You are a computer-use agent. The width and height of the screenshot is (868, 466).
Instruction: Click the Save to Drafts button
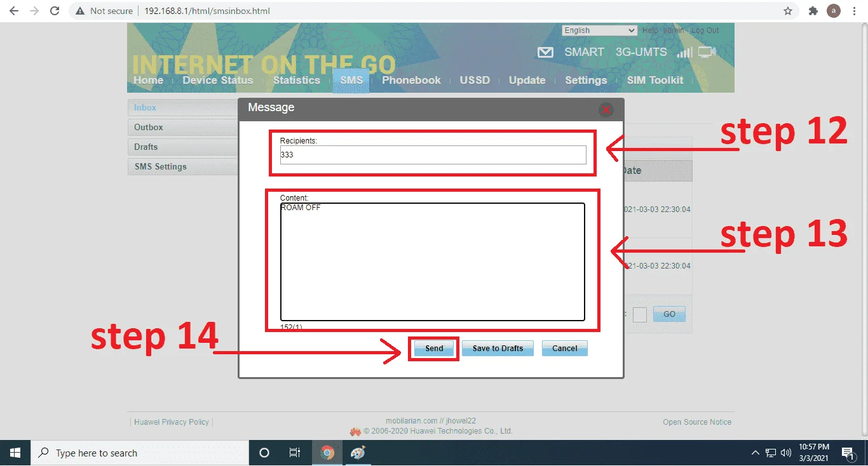pyautogui.click(x=498, y=348)
